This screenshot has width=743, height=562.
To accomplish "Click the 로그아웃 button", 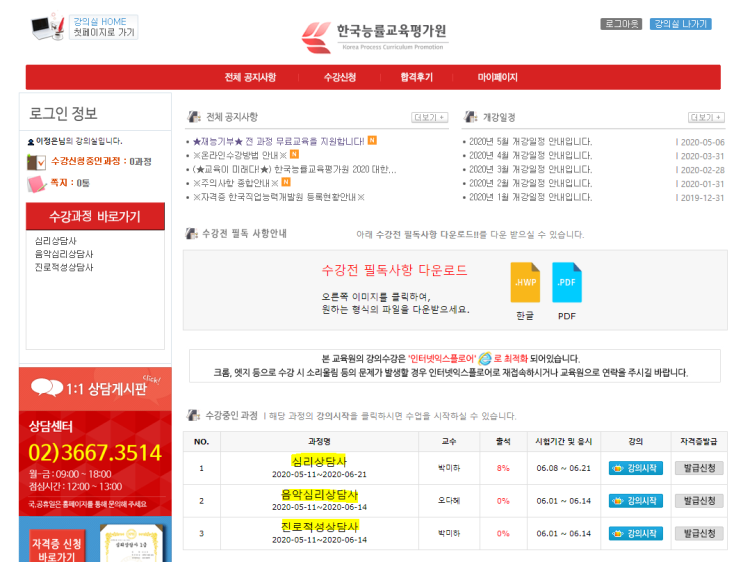I will coord(621,24).
